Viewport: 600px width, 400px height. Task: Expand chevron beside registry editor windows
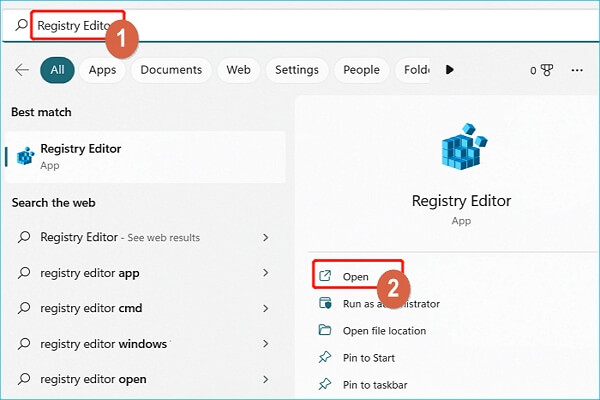(x=266, y=344)
